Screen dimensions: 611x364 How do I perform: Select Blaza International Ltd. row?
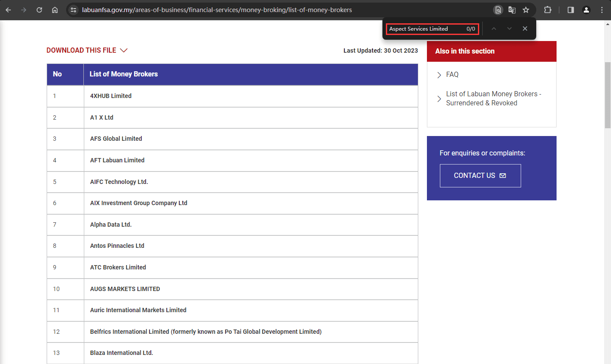point(232,353)
